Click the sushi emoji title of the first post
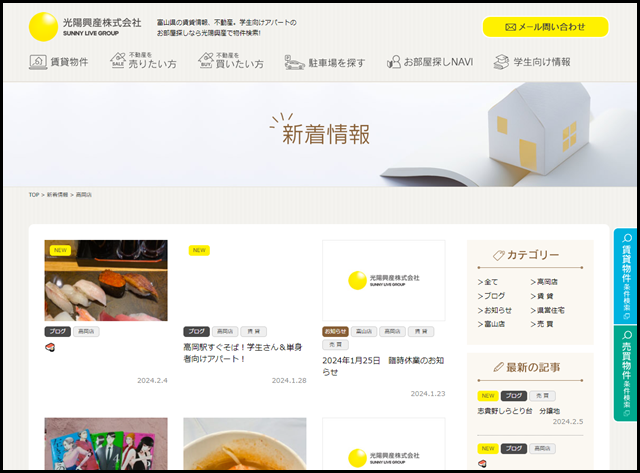The height and width of the screenshot is (473, 640). 50,348
